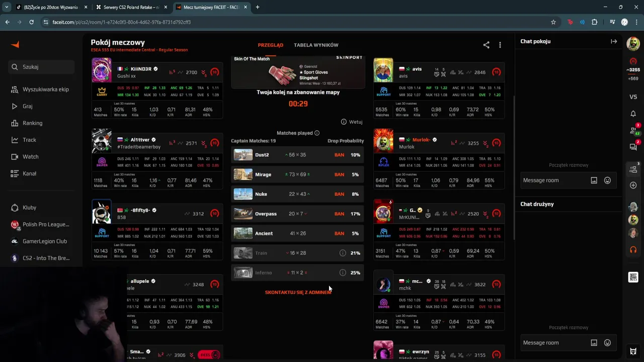Click the ESEA S55 EU Intermediate Central link
The width and height of the screenshot is (644, 362).
[x=139, y=50]
